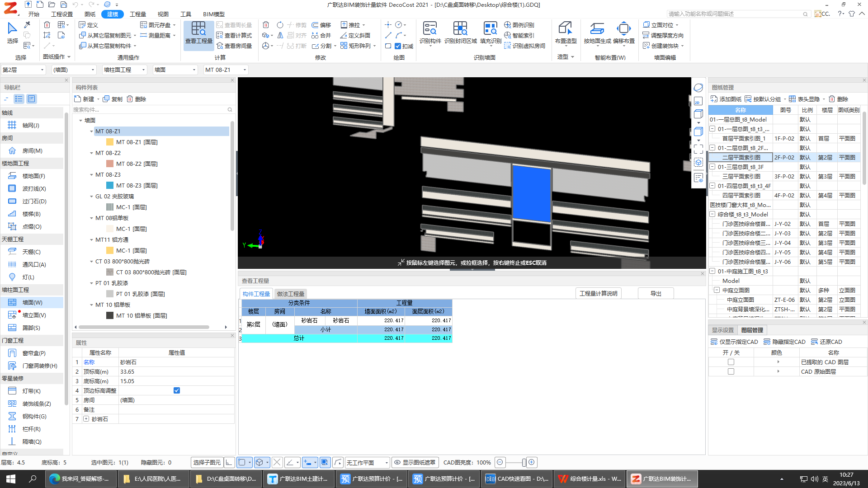Click the 图例识别 icon
The image size is (868, 488).
[519, 25]
